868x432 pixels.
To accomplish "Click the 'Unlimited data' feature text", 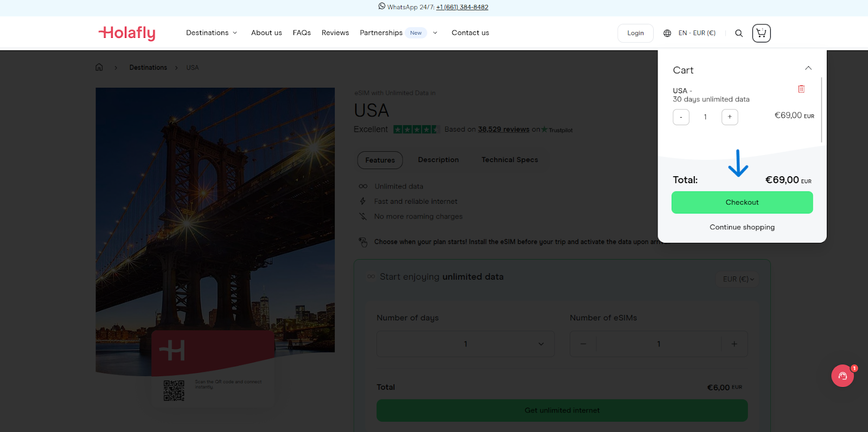I will tap(399, 186).
